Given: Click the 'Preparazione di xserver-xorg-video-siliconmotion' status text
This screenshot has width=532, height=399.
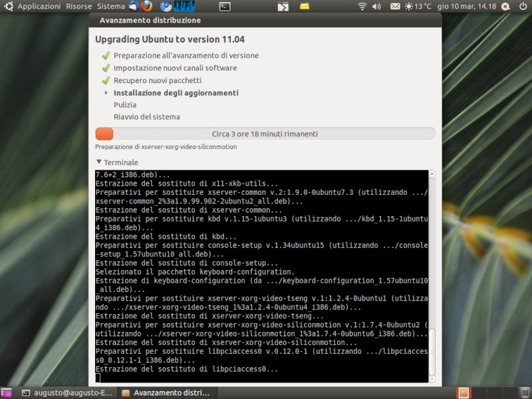Looking at the screenshot, I should (x=166, y=147).
